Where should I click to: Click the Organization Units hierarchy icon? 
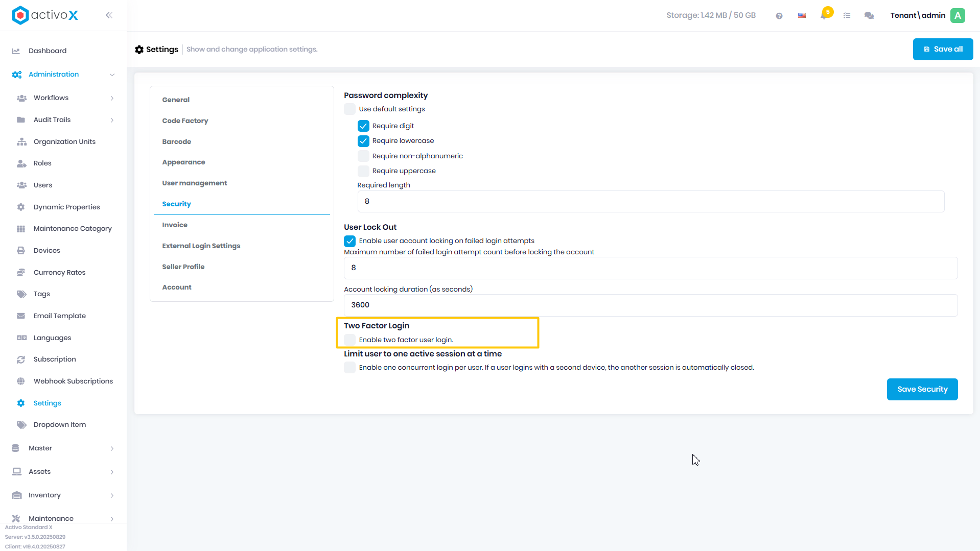click(21, 142)
